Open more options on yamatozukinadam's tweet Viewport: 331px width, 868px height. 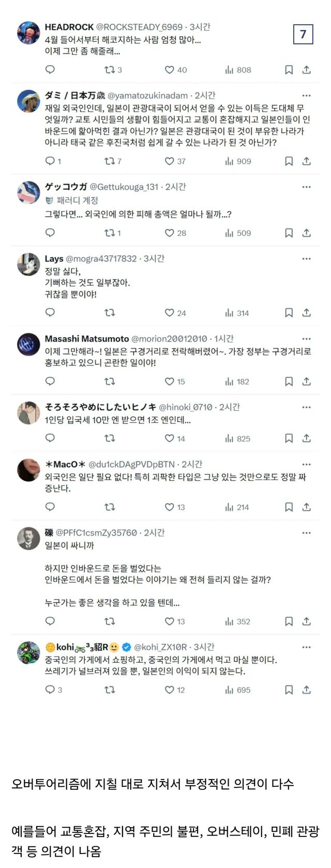click(306, 96)
